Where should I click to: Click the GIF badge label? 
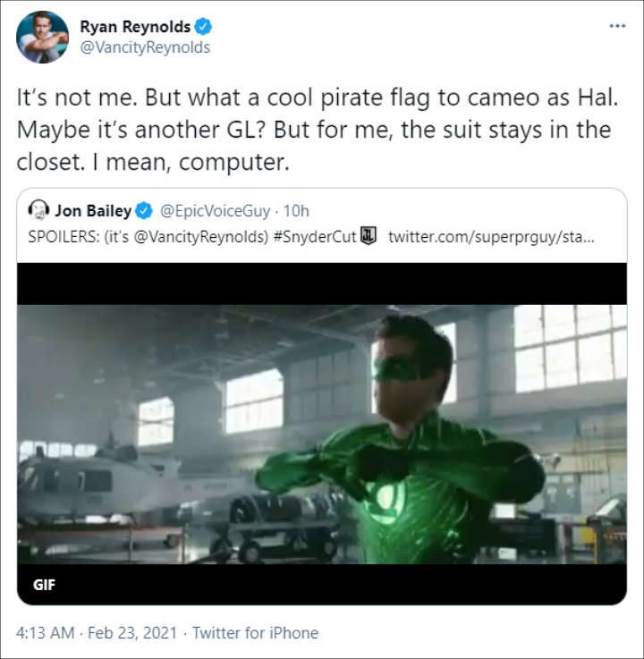[44, 585]
